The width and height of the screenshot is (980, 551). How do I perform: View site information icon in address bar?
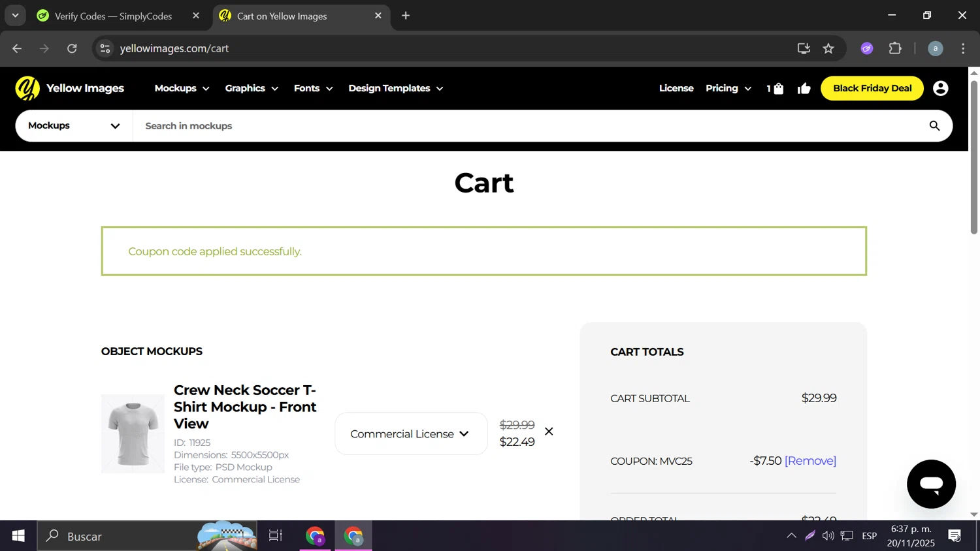(x=105, y=48)
